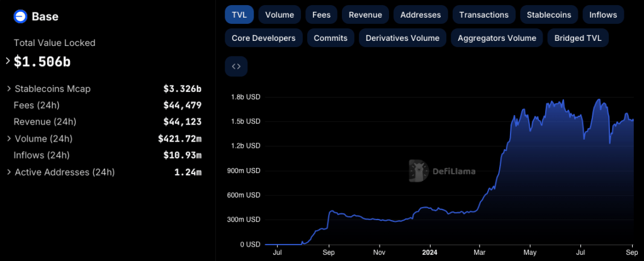The height and width of the screenshot is (261, 644).
Task: Enable the Revenue chart overlay
Action: point(365,14)
